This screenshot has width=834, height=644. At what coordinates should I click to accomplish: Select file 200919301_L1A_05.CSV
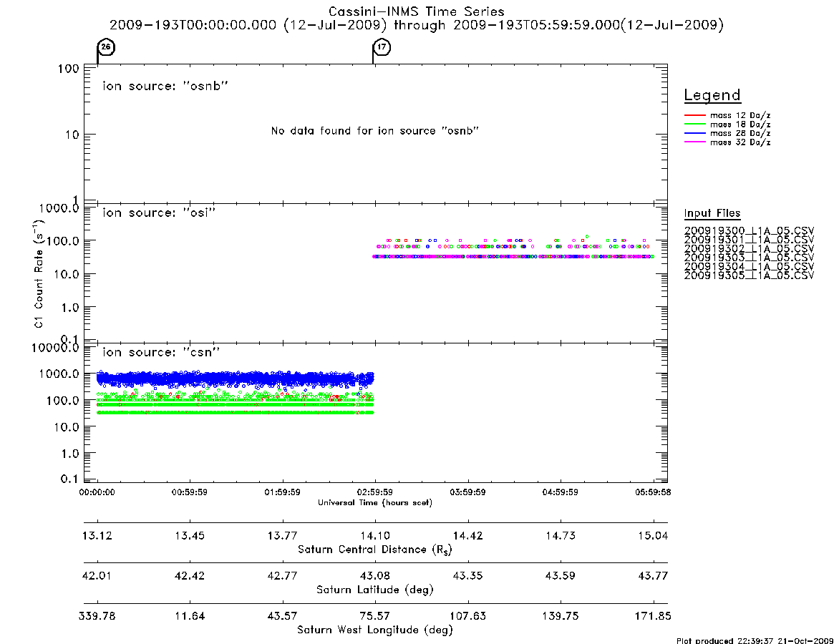point(749,240)
